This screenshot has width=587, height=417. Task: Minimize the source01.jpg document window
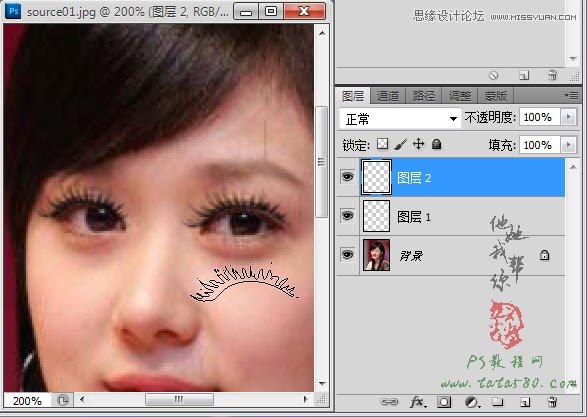[246, 11]
